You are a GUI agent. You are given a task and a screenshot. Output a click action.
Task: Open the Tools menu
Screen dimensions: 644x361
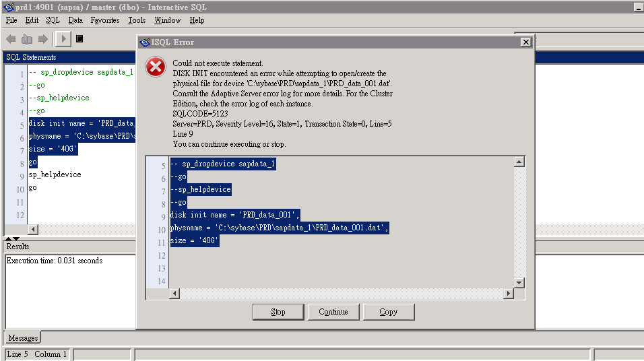tap(137, 20)
